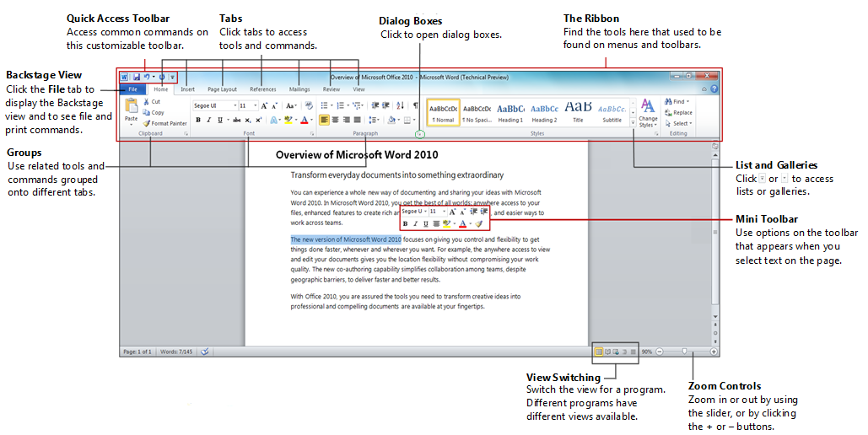The height and width of the screenshot is (435, 868).
Task: Activate Format Painter in the Clipboard group
Action: (x=164, y=123)
